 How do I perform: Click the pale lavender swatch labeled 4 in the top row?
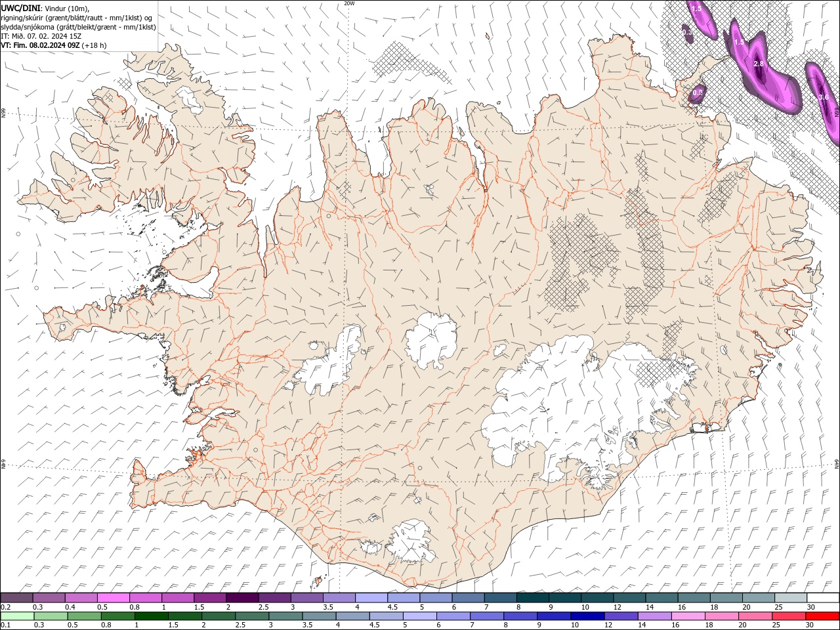(x=371, y=598)
